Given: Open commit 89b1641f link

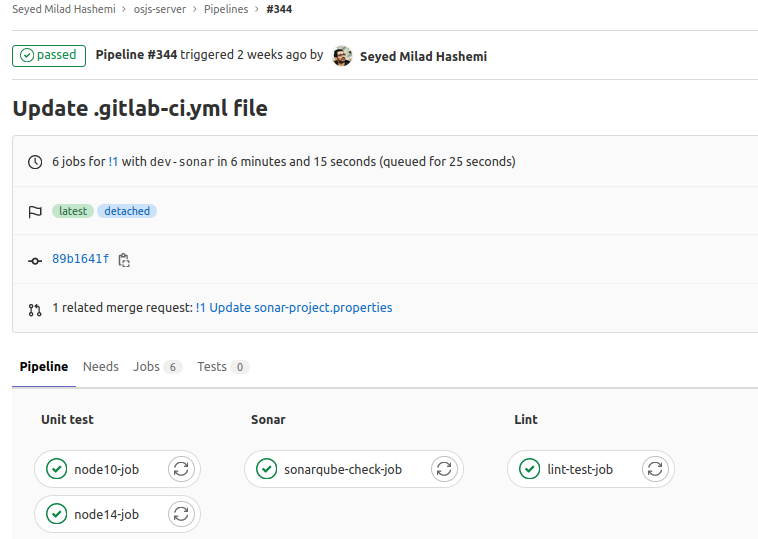Looking at the screenshot, I should pos(81,259).
